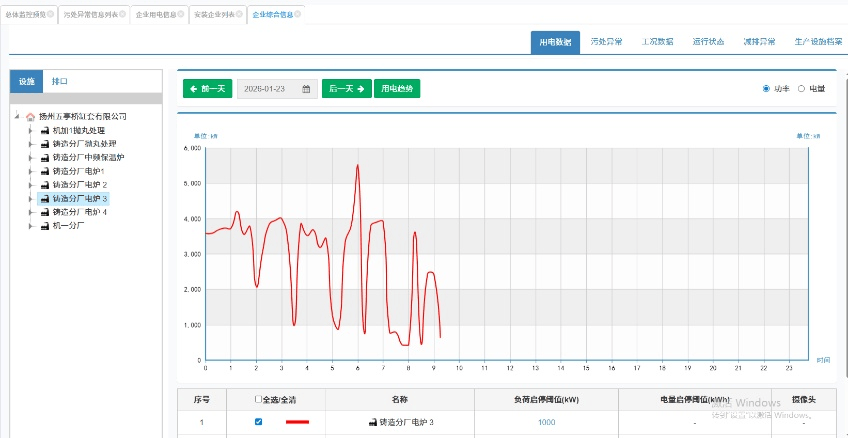The width and height of the screenshot is (848, 438).
Task: Click device icon beside 铸造分厂电炉 2
Action: [45, 185]
